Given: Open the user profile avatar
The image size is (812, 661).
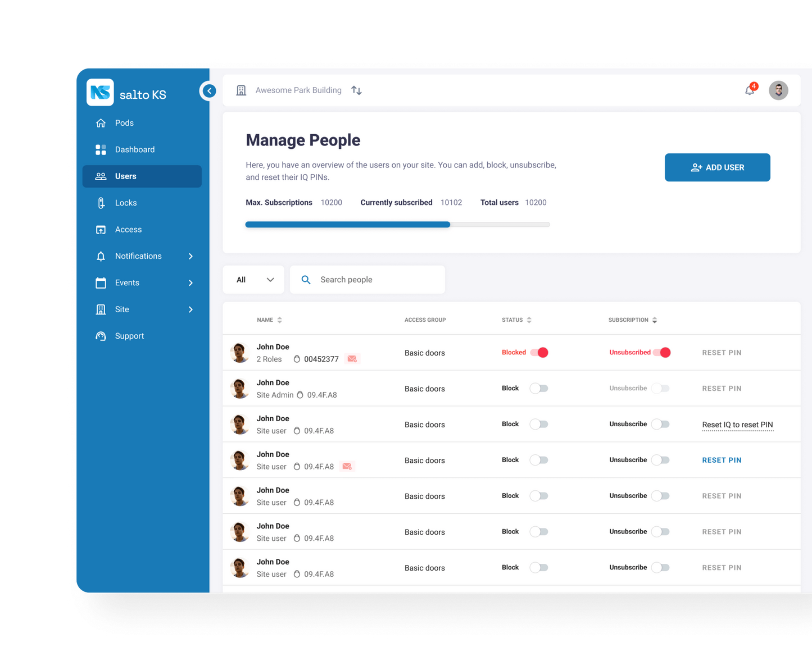Looking at the screenshot, I should pyautogui.click(x=778, y=90).
